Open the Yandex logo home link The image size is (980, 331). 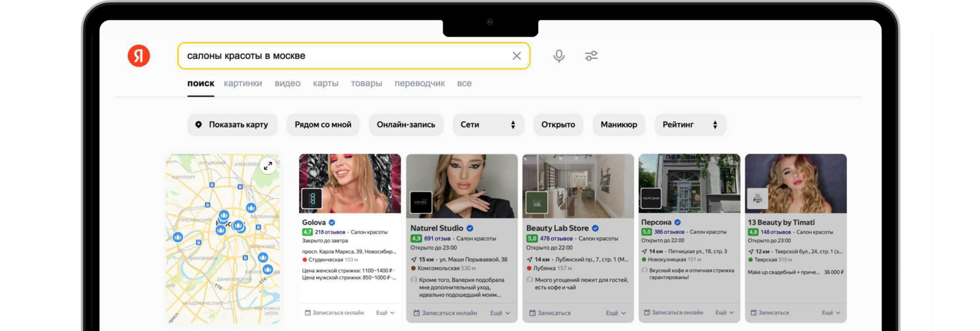pyautogui.click(x=139, y=56)
